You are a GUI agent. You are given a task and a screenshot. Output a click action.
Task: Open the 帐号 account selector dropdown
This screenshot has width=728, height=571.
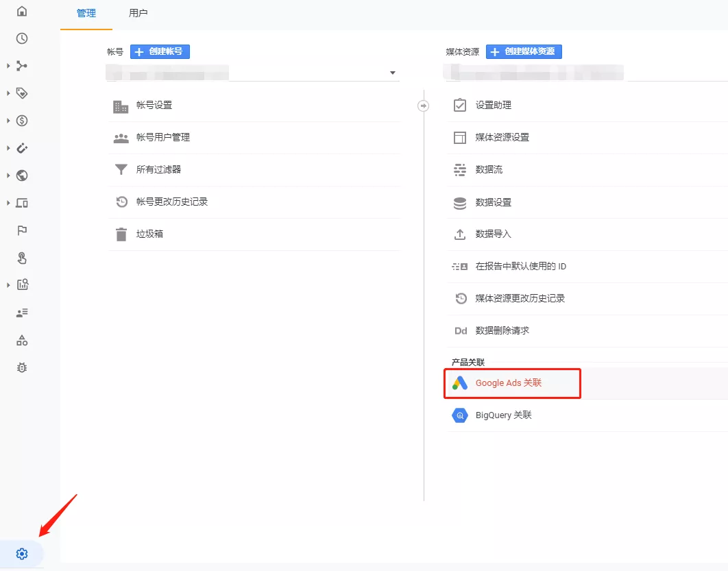pyautogui.click(x=392, y=73)
